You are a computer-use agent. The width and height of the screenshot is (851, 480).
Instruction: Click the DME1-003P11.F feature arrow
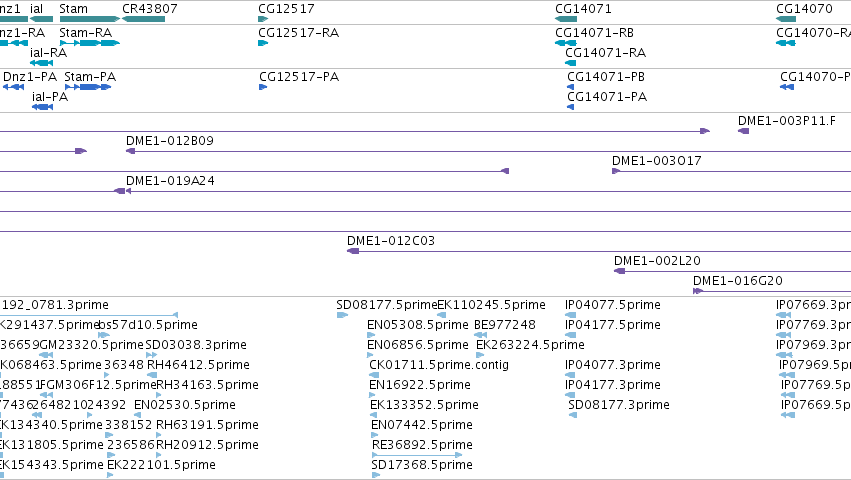pos(744,131)
